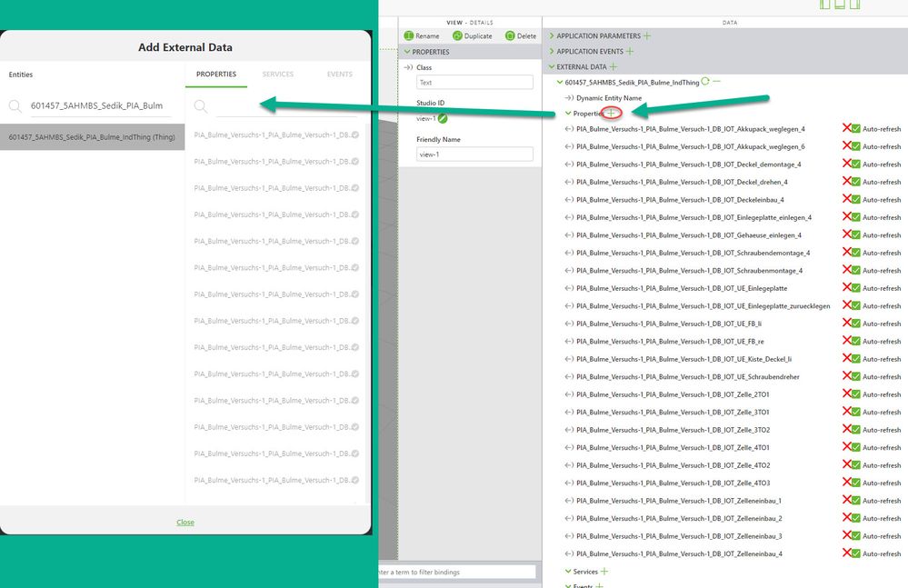Screen dimensions: 908x588
Task: Click the filter bindings input field
Action: [457, 572]
